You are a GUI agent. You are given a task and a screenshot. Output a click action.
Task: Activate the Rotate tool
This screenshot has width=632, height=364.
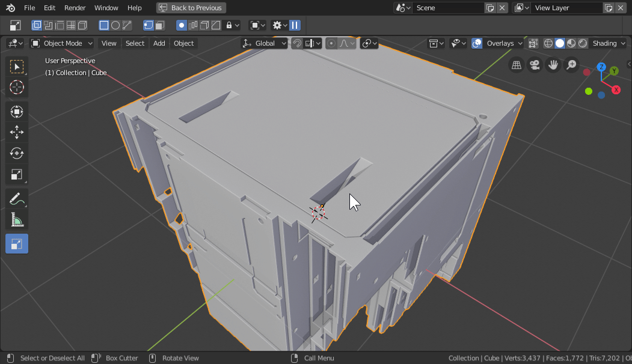coord(17,153)
